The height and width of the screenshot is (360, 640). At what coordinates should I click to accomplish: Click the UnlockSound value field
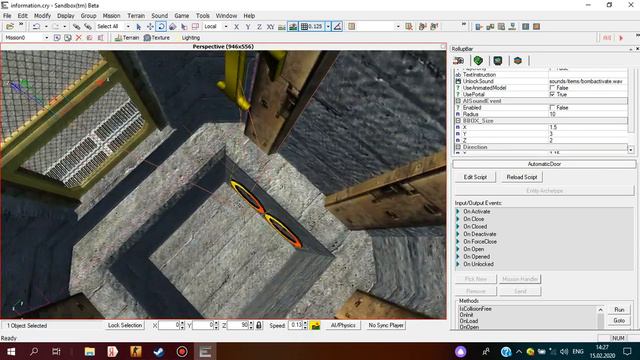pyautogui.click(x=588, y=81)
